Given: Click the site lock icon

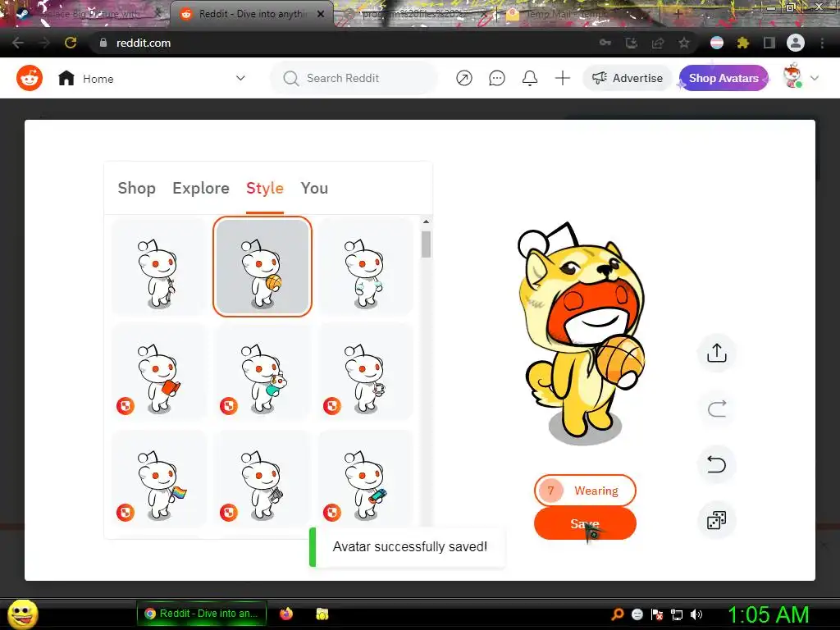Looking at the screenshot, I should (103, 43).
